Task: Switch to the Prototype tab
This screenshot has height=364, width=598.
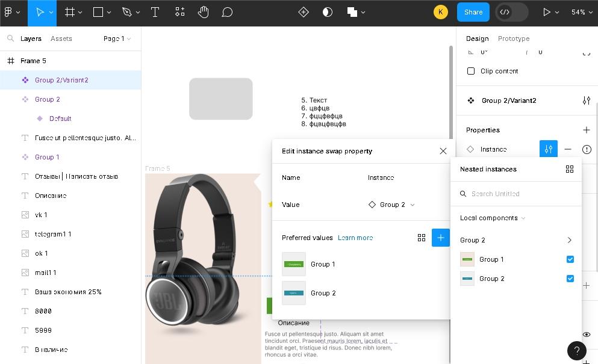Action: click(513, 39)
